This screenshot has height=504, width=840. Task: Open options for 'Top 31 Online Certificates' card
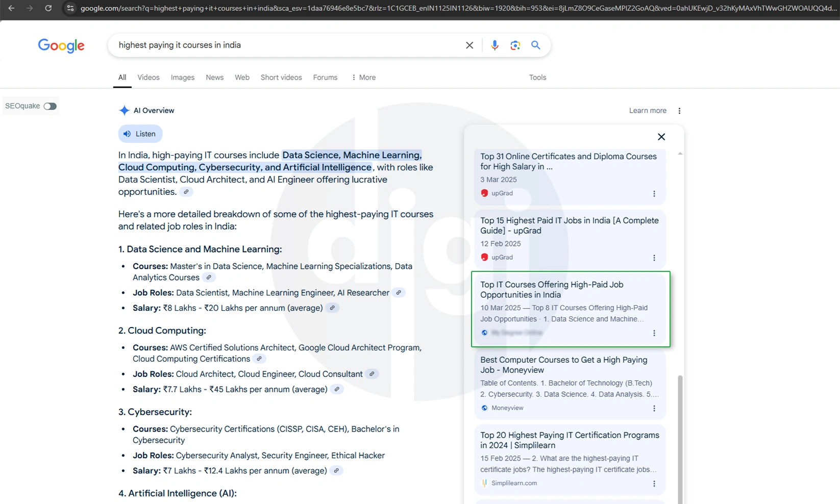654,194
